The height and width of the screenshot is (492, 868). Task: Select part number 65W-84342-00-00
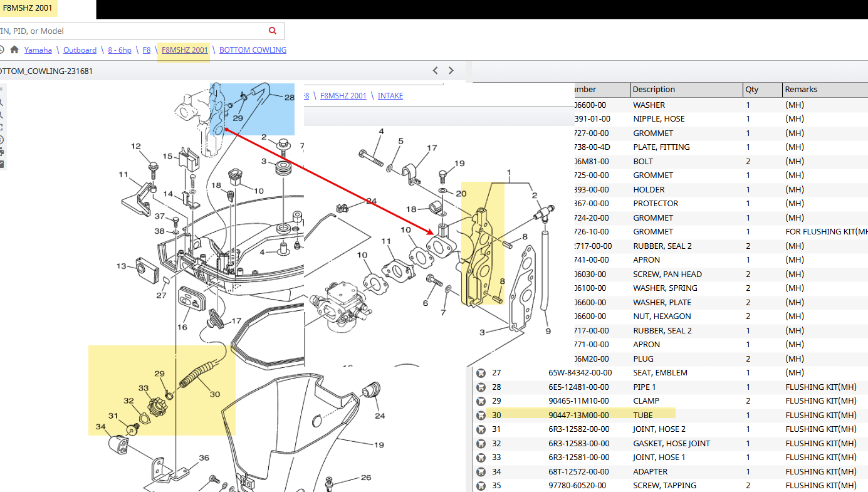[580, 372]
